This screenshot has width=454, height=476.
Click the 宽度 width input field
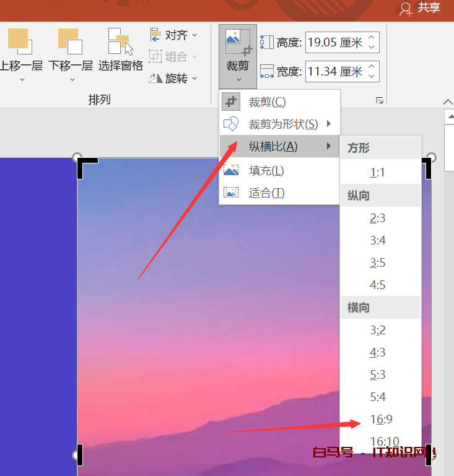[x=334, y=72]
